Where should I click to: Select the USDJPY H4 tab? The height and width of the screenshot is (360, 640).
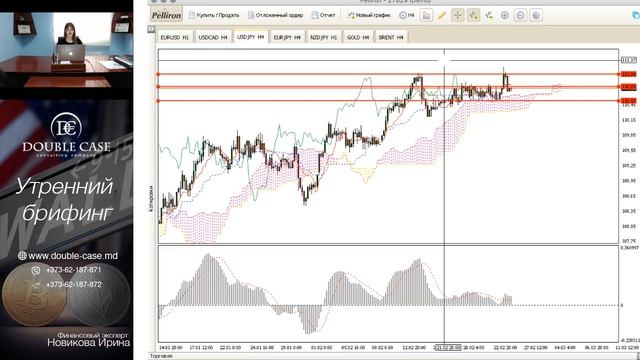click(x=251, y=37)
